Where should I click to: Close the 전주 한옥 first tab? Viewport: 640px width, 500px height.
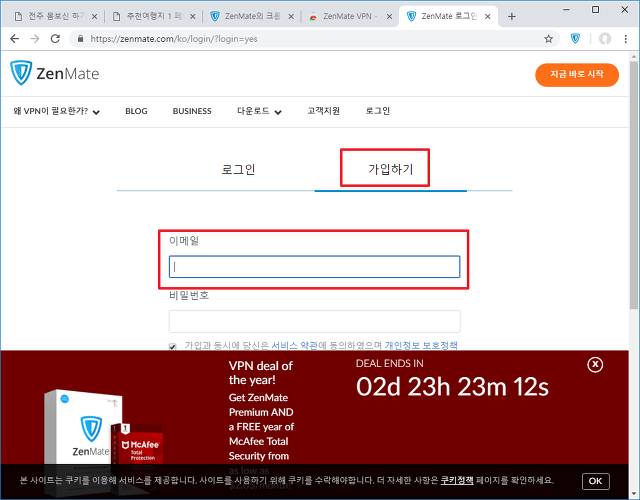pyautogui.click(x=94, y=16)
